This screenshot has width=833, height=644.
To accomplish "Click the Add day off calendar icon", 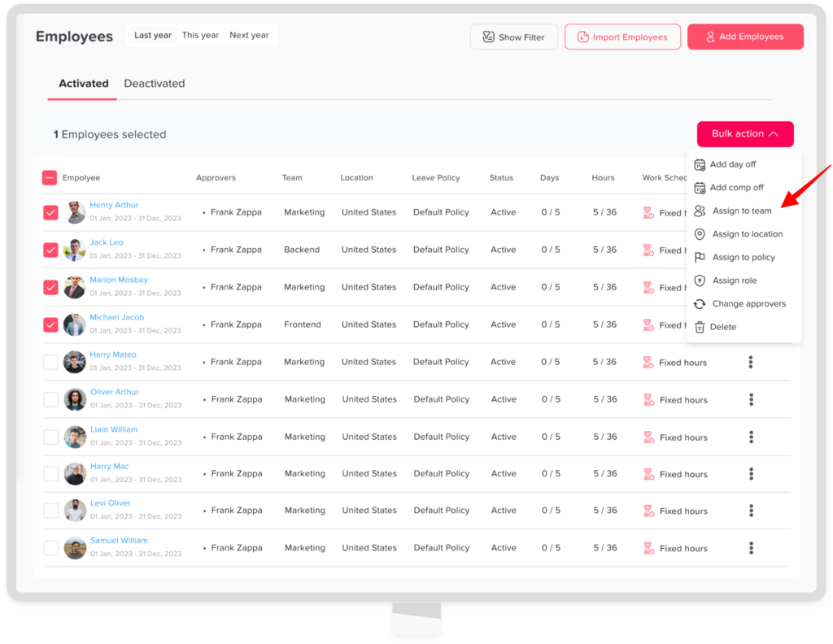I will pyautogui.click(x=700, y=164).
